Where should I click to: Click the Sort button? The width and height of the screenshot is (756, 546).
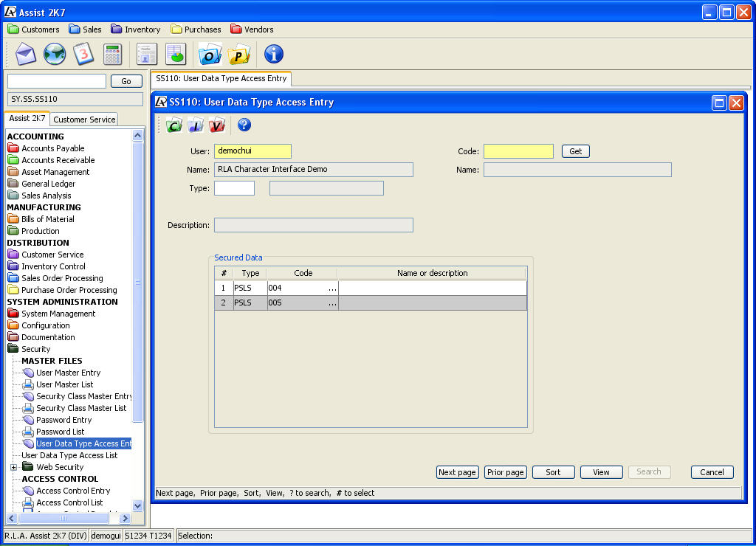(x=554, y=472)
